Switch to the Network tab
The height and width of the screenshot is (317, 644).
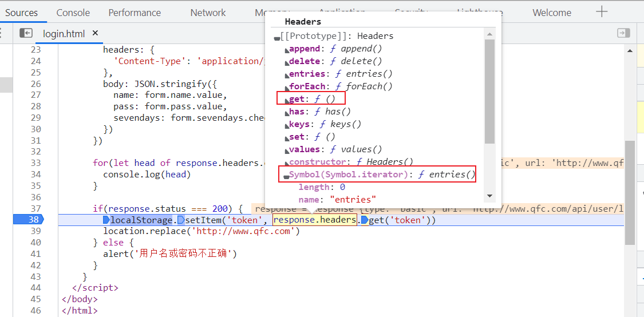208,13
